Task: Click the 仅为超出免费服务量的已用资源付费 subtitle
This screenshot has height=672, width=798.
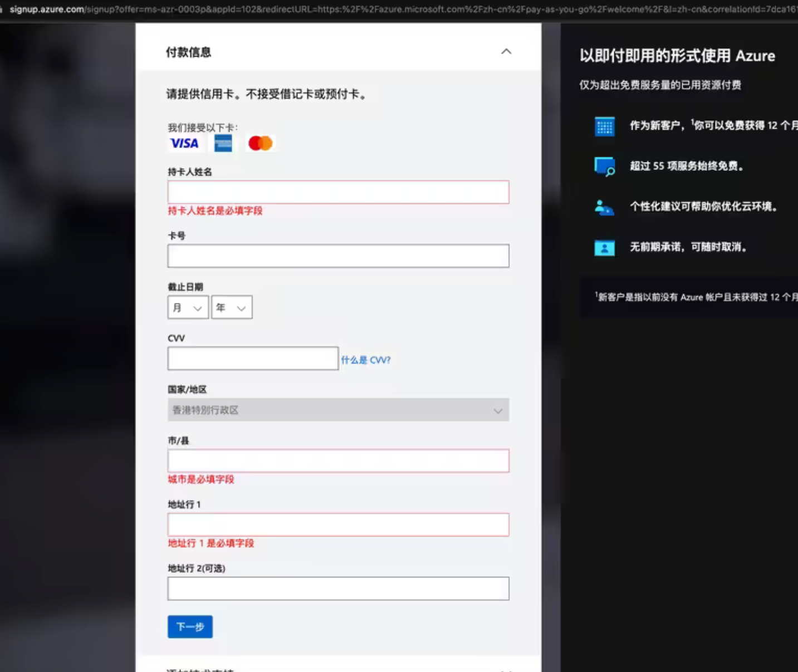Action: [660, 85]
